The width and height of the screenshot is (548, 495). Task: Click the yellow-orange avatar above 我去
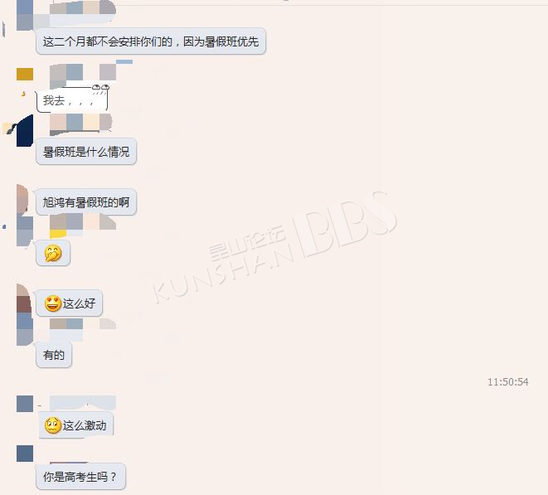coord(25,74)
